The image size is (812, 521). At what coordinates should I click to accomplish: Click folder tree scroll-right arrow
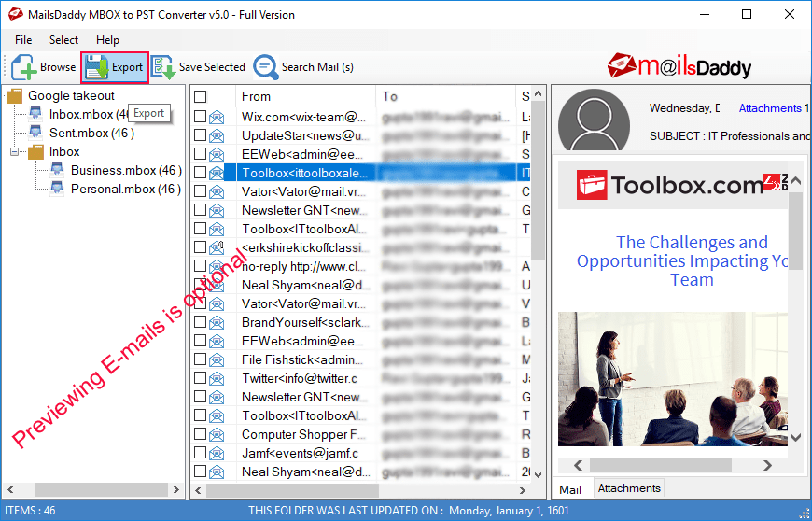pyautogui.click(x=176, y=489)
